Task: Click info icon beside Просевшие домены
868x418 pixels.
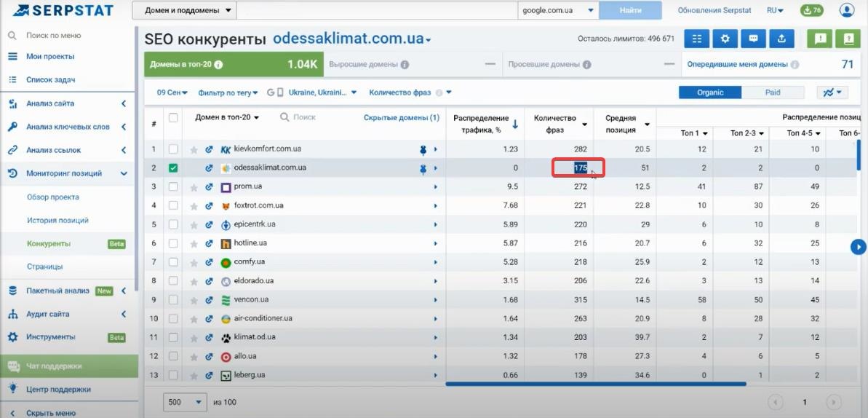Action: click(586, 65)
